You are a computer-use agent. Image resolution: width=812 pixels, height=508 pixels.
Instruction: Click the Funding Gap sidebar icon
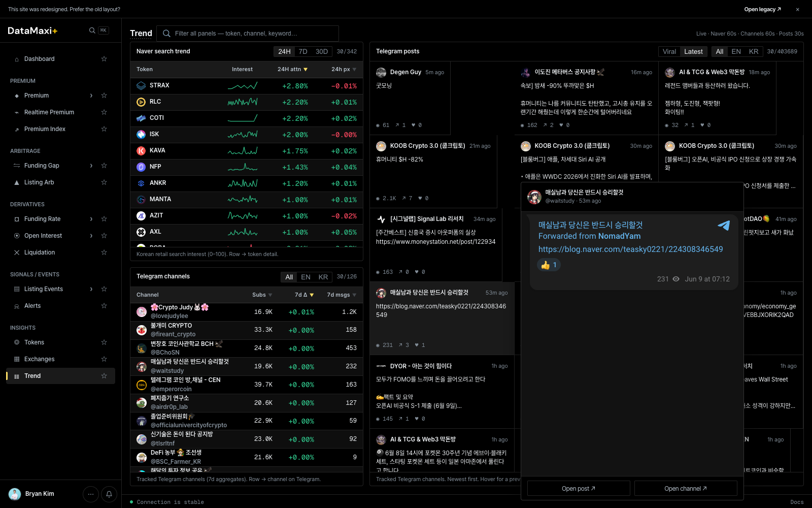17,166
